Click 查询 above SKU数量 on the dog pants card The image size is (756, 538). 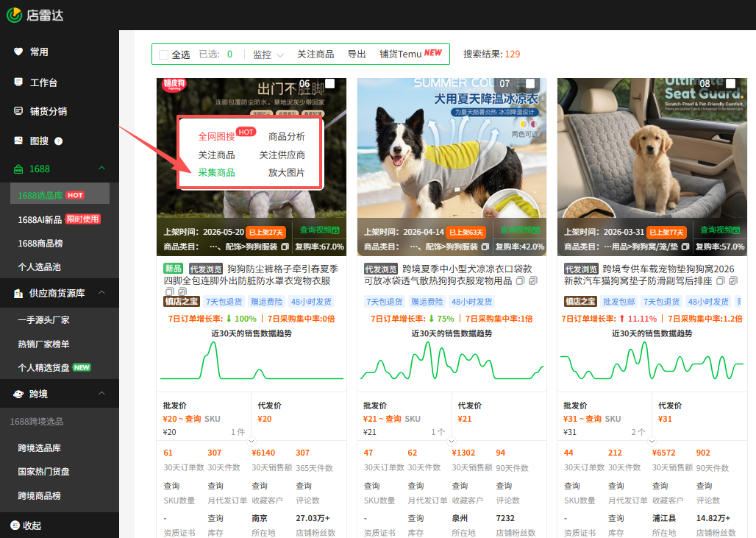pos(171,486)
